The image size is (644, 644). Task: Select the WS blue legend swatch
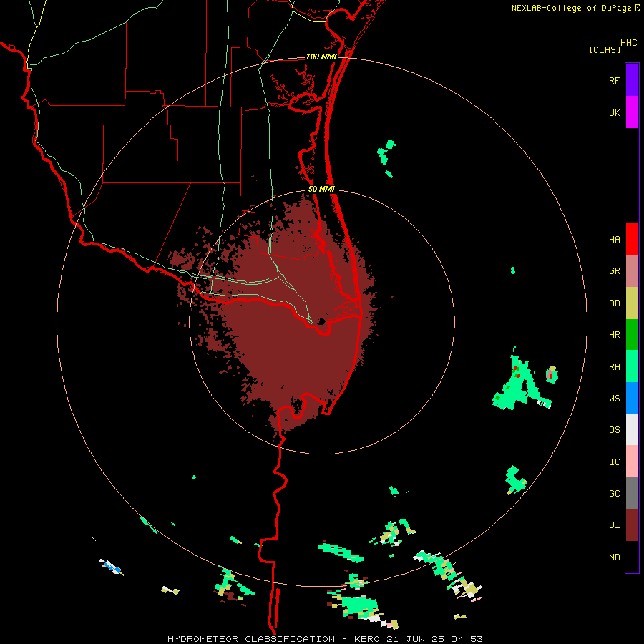pos(632,398)
